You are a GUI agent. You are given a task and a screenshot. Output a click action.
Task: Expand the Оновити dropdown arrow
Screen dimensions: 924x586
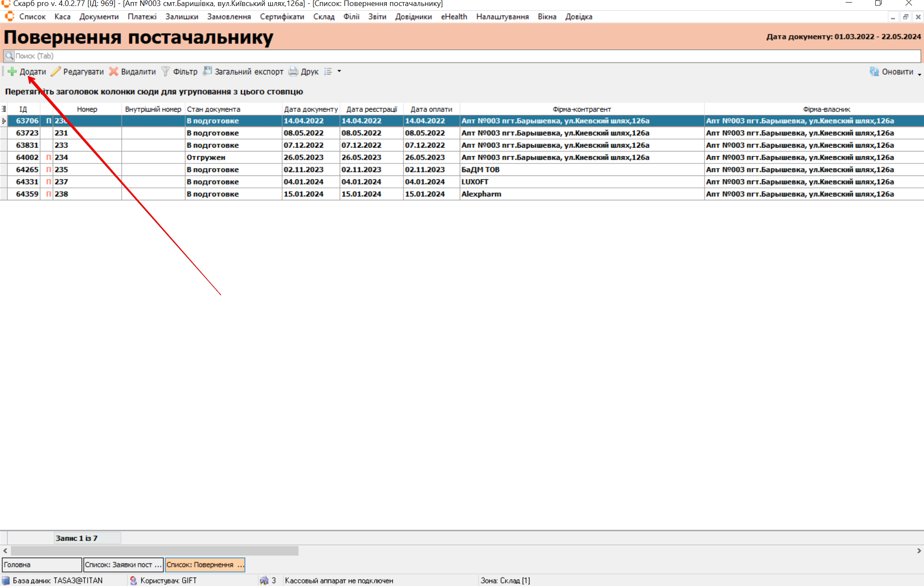(x=919, y=74)
